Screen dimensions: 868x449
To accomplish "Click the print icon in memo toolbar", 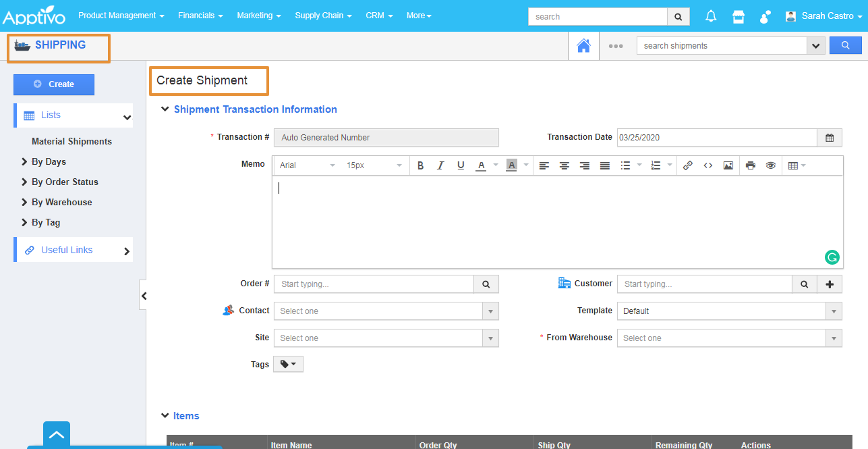I will click(x=750, y=165).
